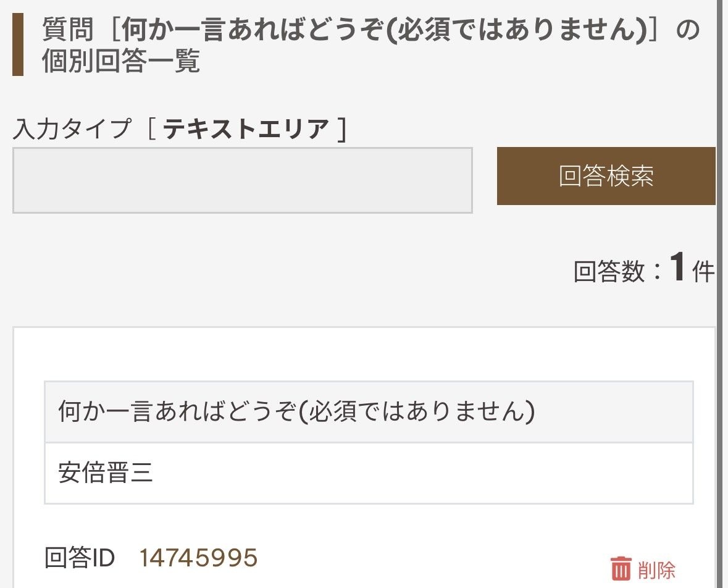
Task: Click the bold テキストエリア text
Action: point(246,129)
